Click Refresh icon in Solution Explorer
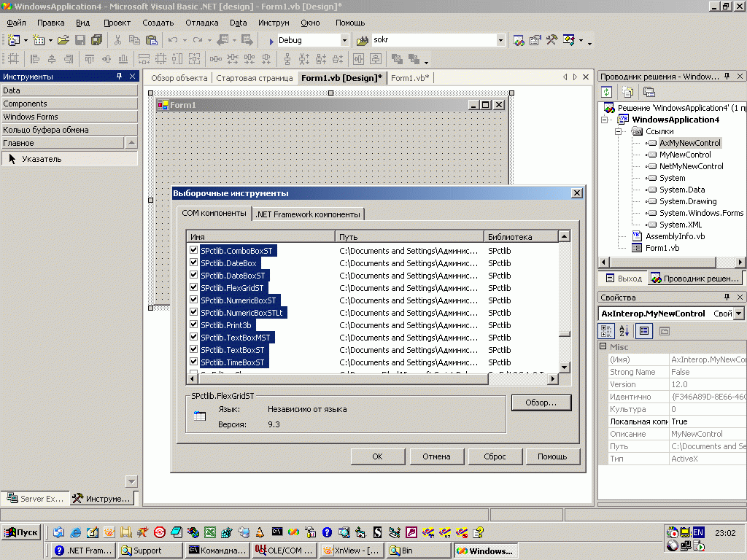This screenshot has width=747, height=560. click(x=606, y=92)
